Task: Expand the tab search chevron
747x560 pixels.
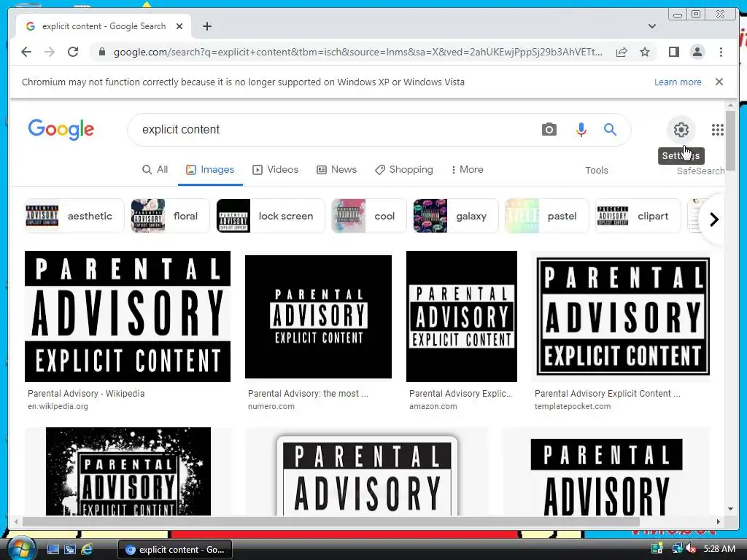Action: (x=651, y=26)
